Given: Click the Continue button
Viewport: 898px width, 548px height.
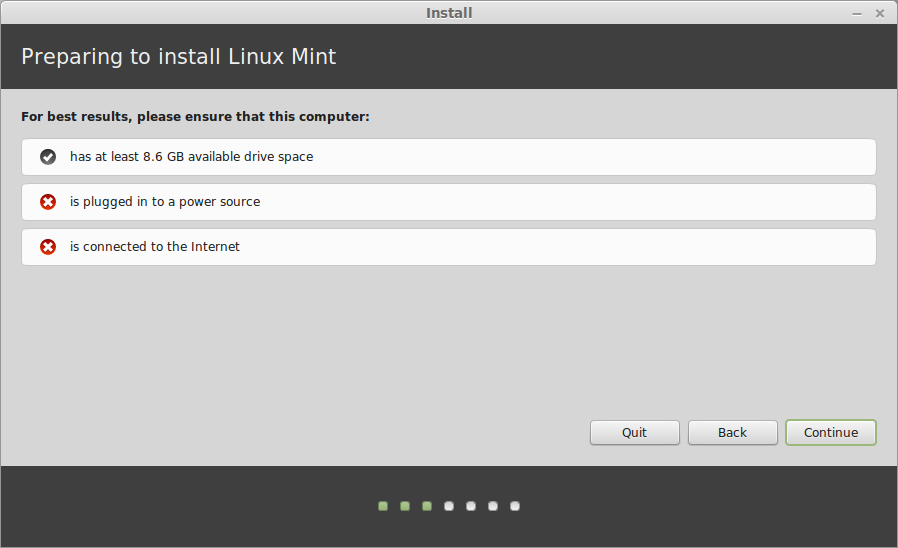Looking at the screenshot, I should (x=830, y=432).
